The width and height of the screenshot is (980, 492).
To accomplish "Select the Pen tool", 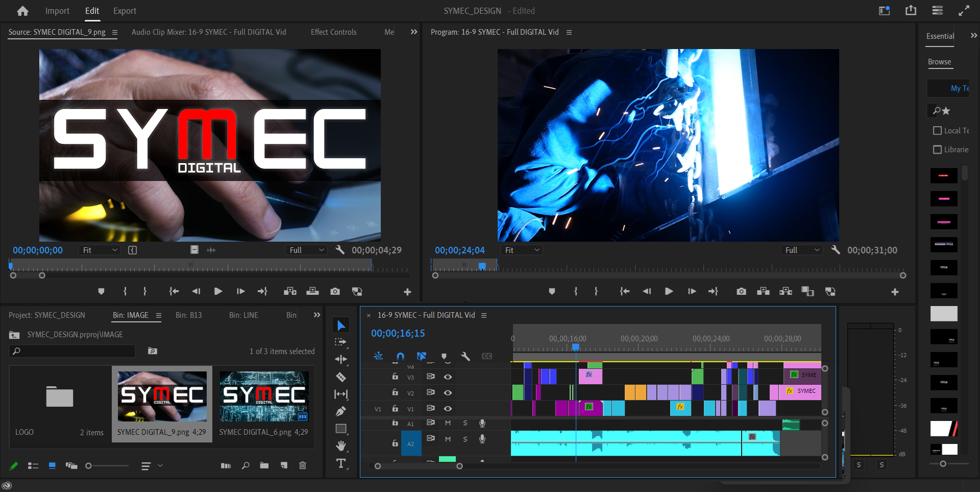I will [341, 411].
